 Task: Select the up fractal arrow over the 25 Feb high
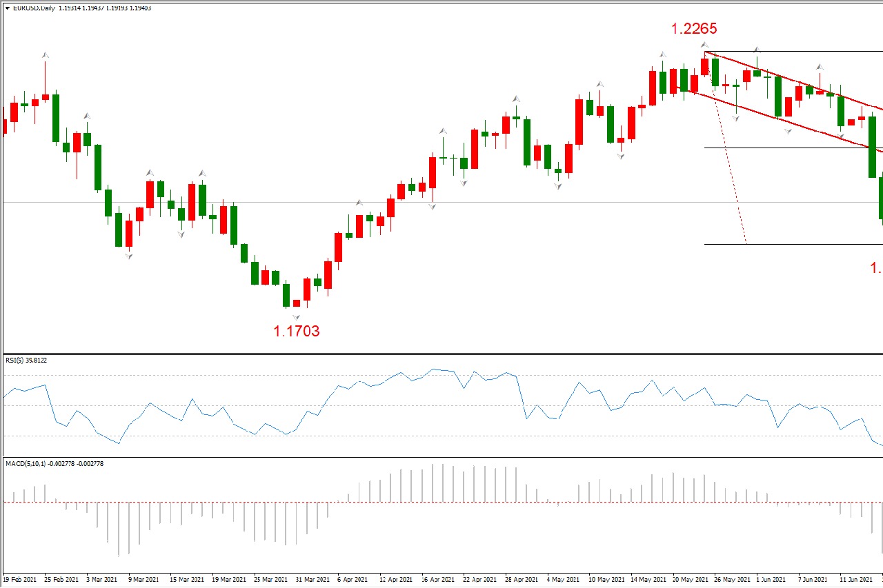[x=46, y=54]
